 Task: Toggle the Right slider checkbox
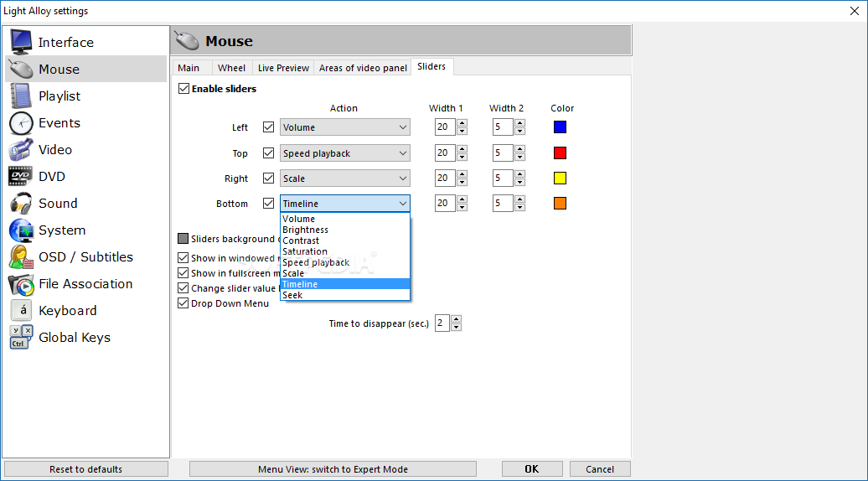coord(268,178)
